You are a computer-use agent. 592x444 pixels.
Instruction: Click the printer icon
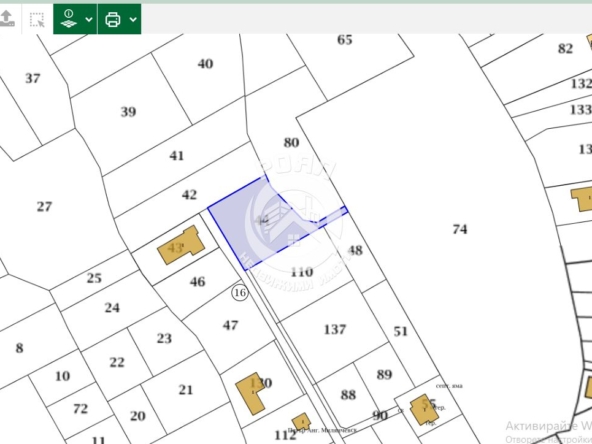[x=113, y=19]
